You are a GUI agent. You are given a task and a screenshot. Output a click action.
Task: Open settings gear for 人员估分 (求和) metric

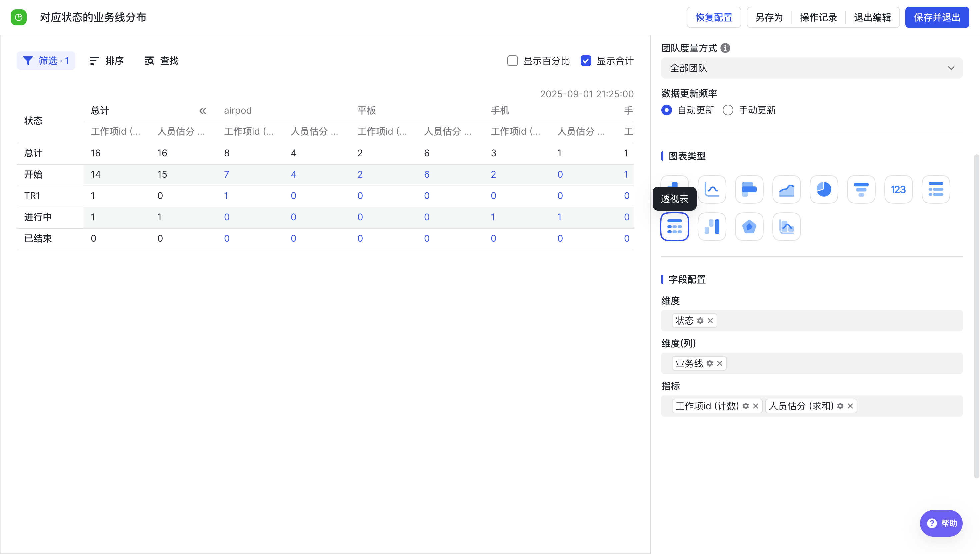click(x=840, y=406)
